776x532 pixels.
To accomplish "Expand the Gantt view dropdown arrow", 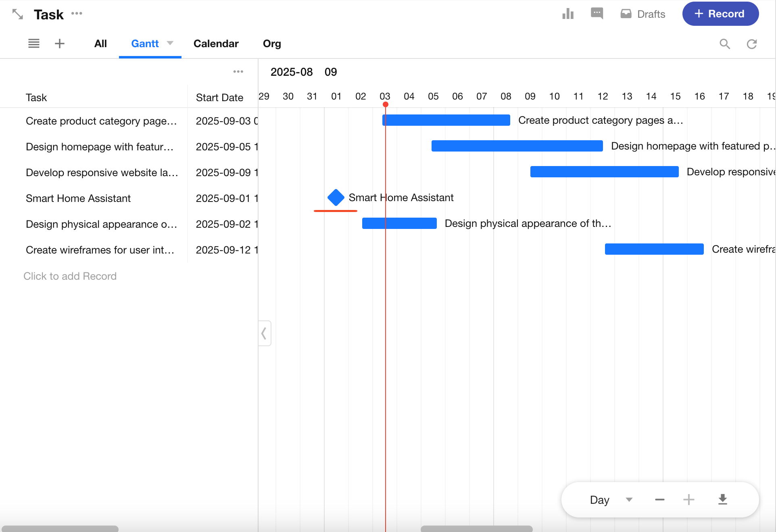I will click(x=170, y=43).
